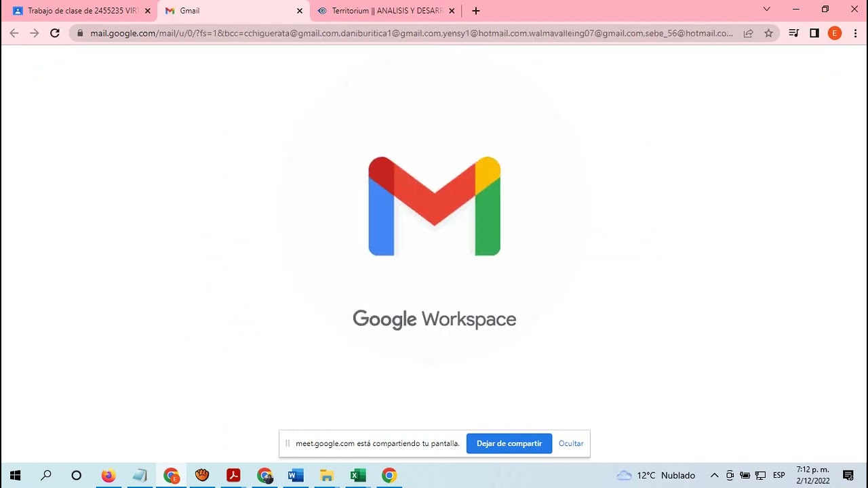Viewport: 868px width, 488px height.
Task: Open a new browser tab
Action: point(476,11)
